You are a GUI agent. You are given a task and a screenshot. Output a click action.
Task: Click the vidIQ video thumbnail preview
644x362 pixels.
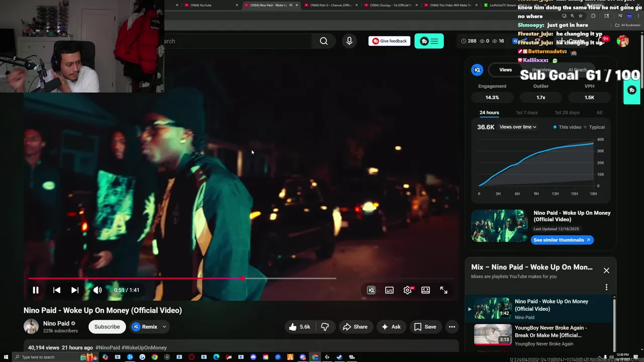pyautogui.click(x=499, y=226)
